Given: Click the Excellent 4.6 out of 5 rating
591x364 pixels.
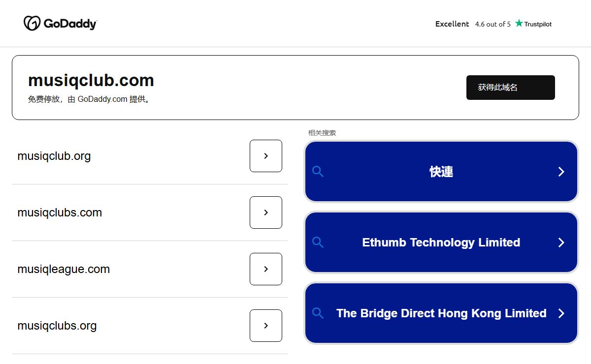Looking at the screenshot, I should coord(473,24).
